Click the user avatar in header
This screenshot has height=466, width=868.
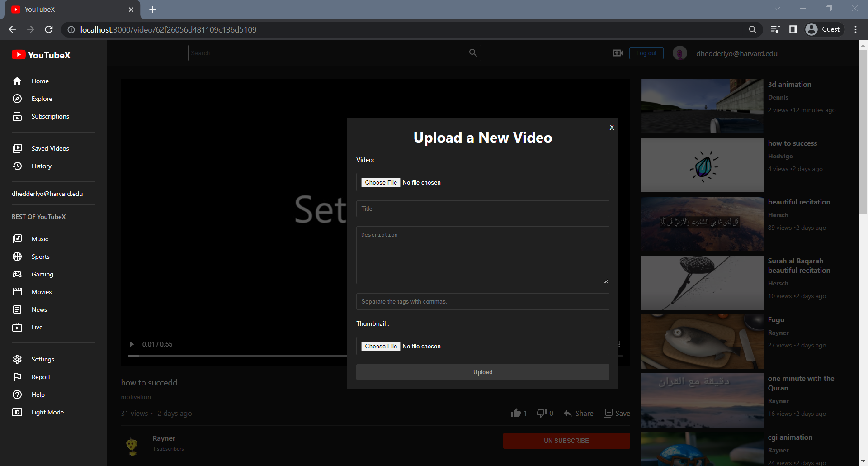[680, 53]
